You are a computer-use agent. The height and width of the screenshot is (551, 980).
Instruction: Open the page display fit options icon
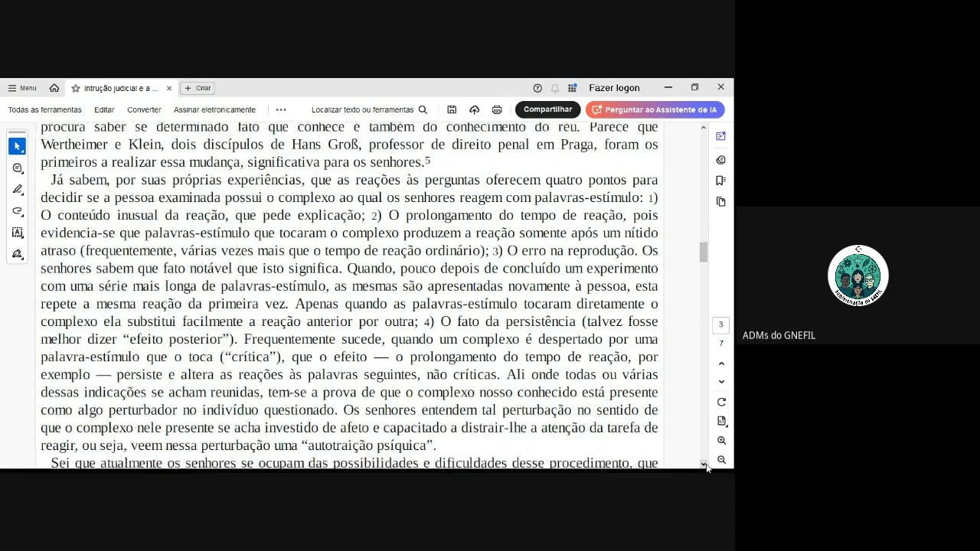click(721, 421)
